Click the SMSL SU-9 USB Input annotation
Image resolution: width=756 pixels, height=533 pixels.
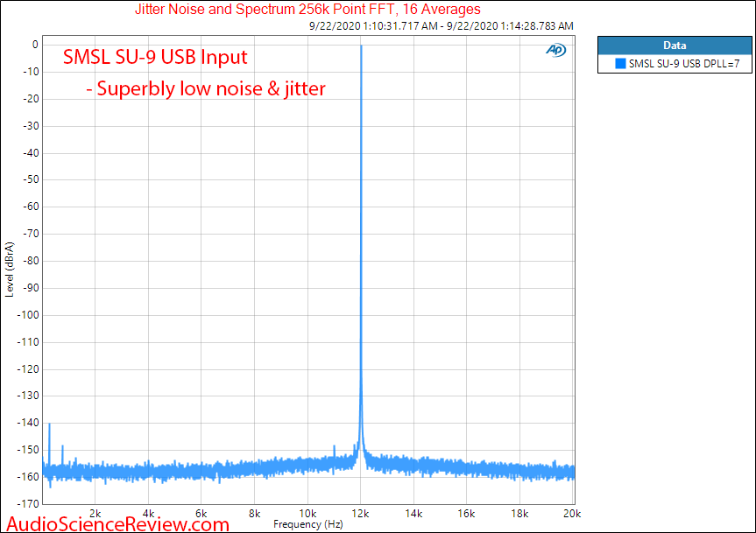coord(155,57)
